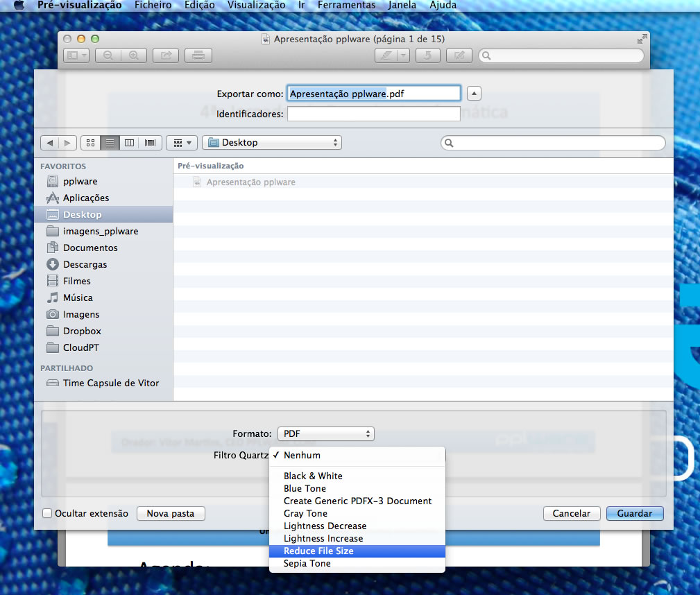Switch to cover flow view

150,143
